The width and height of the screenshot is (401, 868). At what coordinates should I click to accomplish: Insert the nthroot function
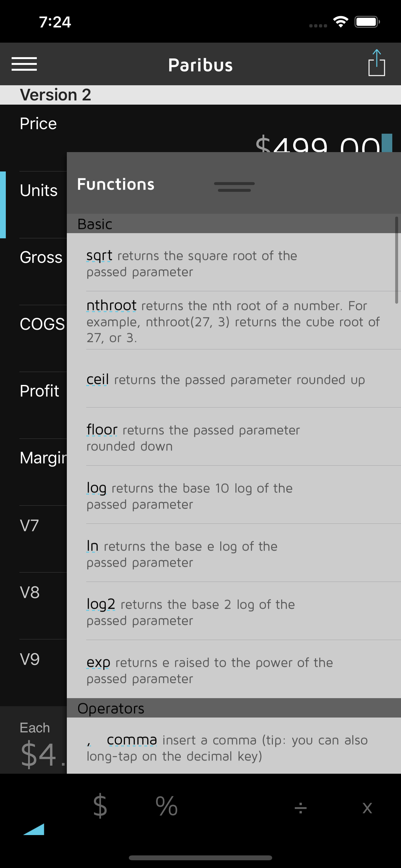click(111, 305)
